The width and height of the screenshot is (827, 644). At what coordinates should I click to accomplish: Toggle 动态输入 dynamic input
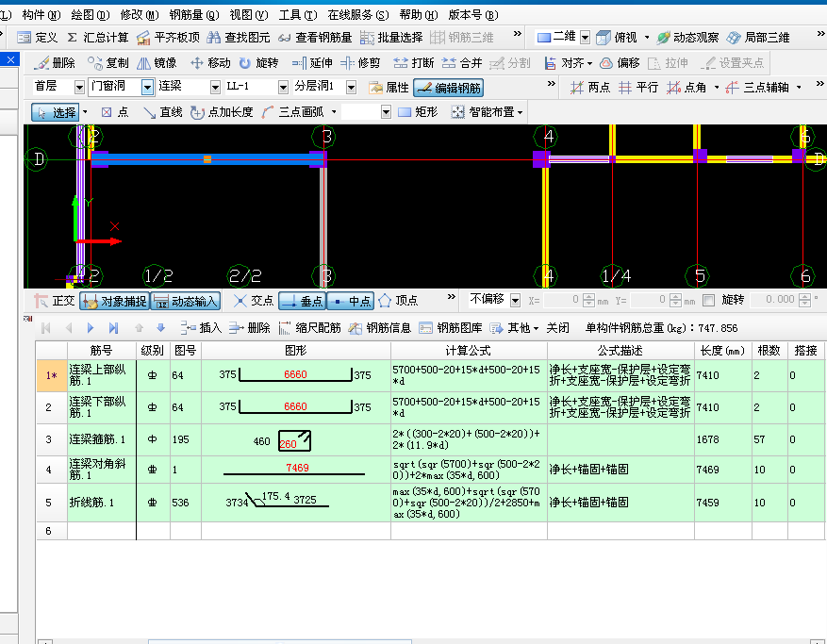point(185,301)
